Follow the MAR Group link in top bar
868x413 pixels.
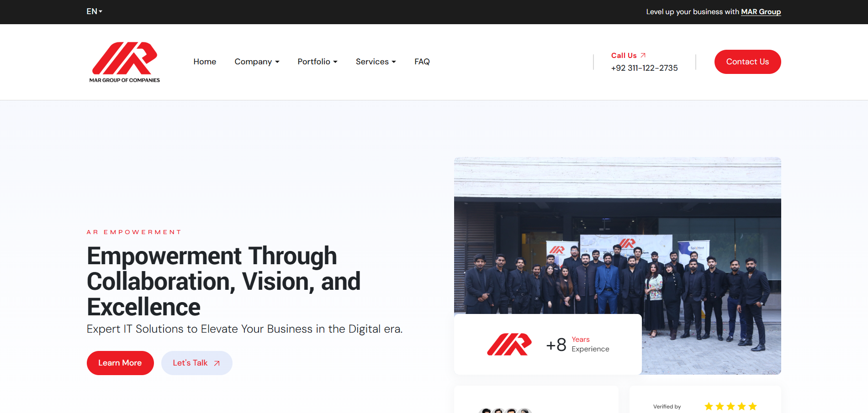coord(761,12)
